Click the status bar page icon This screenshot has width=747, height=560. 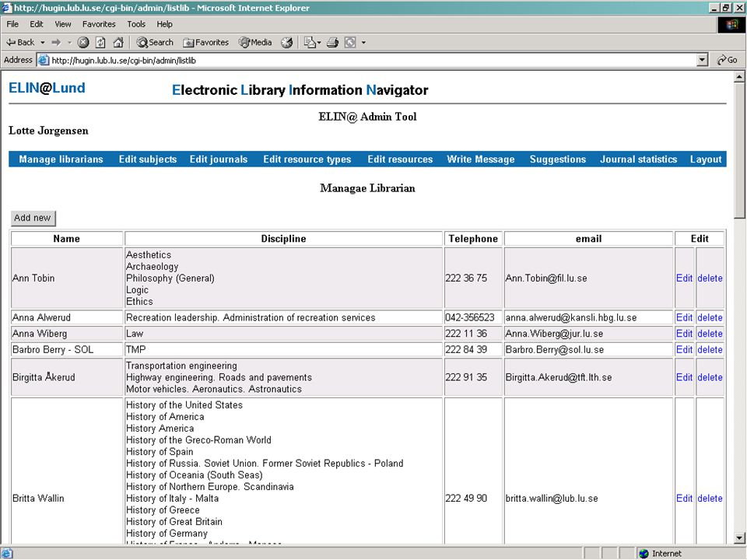coord(7,553)
